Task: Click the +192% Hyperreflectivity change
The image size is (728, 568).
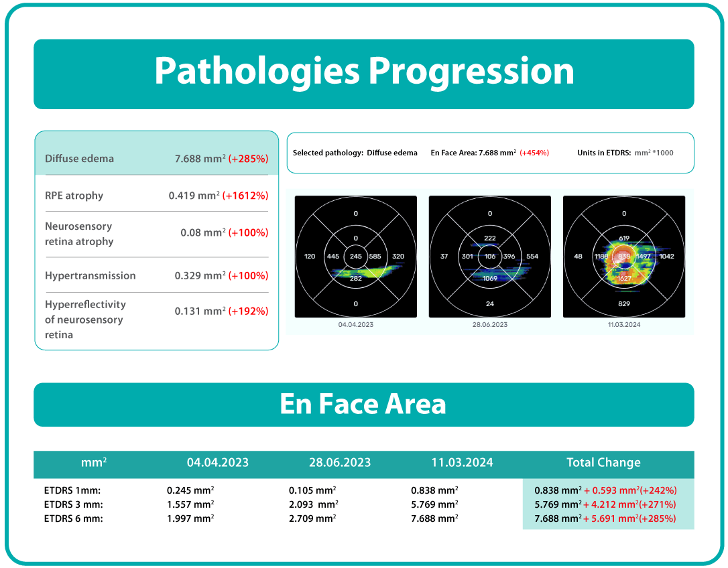Action: click(x=249, y=311)
